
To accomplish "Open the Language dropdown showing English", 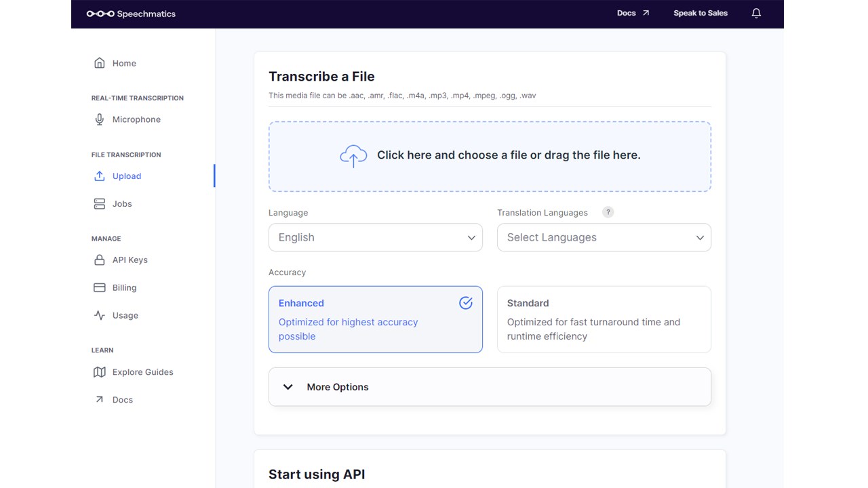I will [x=376, y=237].
